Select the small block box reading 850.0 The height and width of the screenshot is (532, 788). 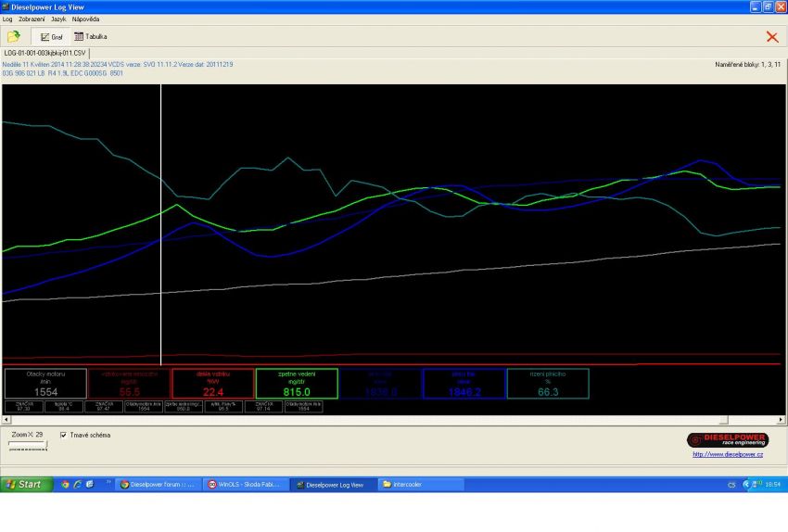pyautogui.click(x=184, y=406)
